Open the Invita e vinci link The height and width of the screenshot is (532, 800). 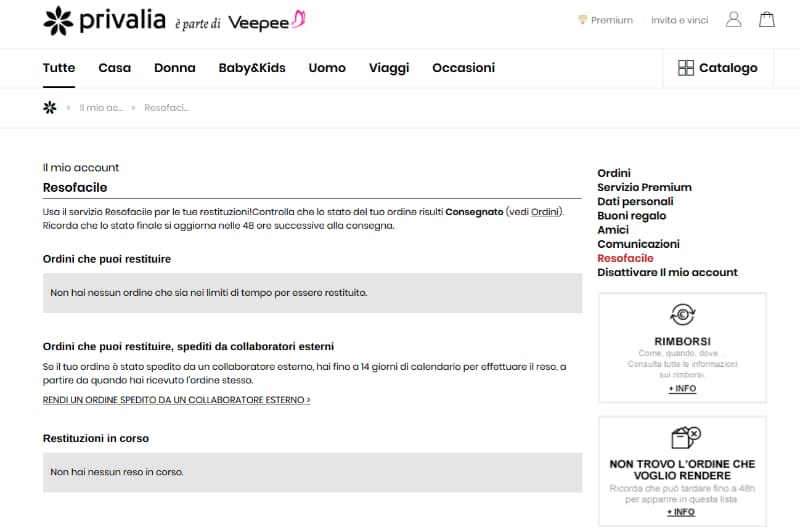[678, 20]
